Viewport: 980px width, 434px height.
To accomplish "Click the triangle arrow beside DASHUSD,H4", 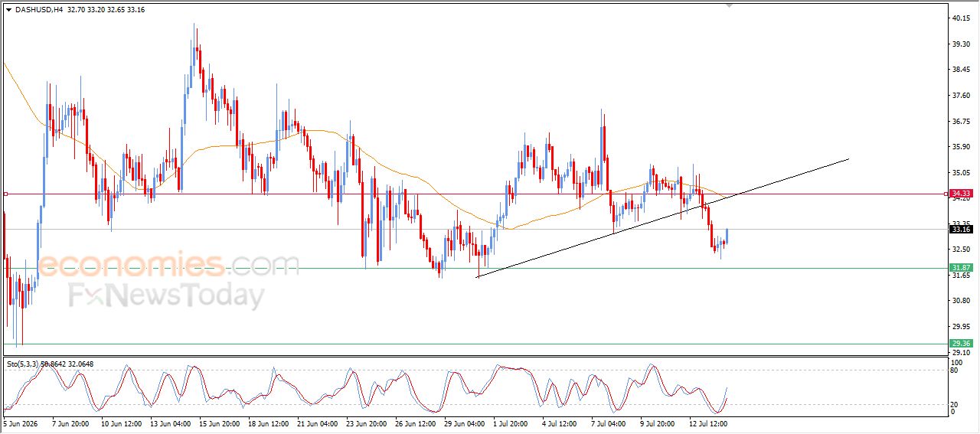I will coord(8,9).
